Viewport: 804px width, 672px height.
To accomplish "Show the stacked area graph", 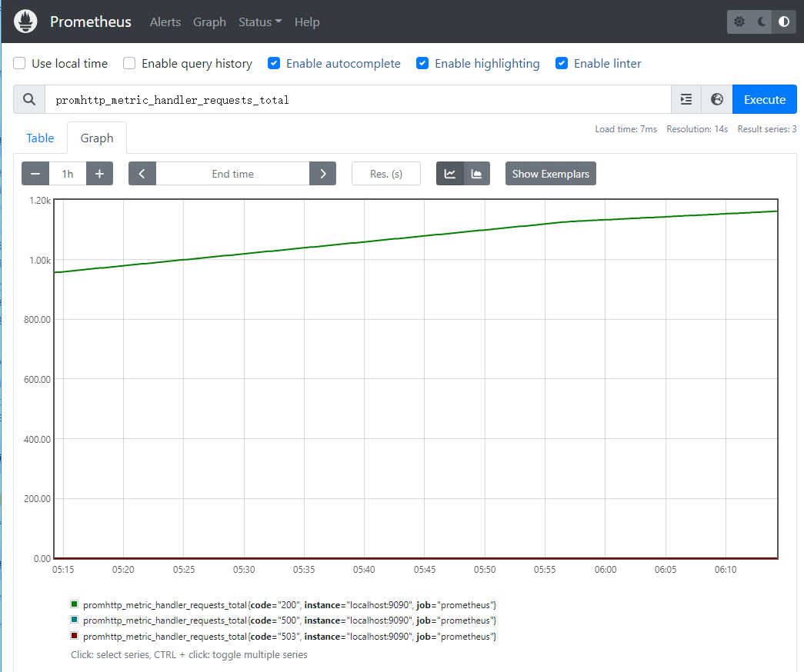I will [477, 174].
